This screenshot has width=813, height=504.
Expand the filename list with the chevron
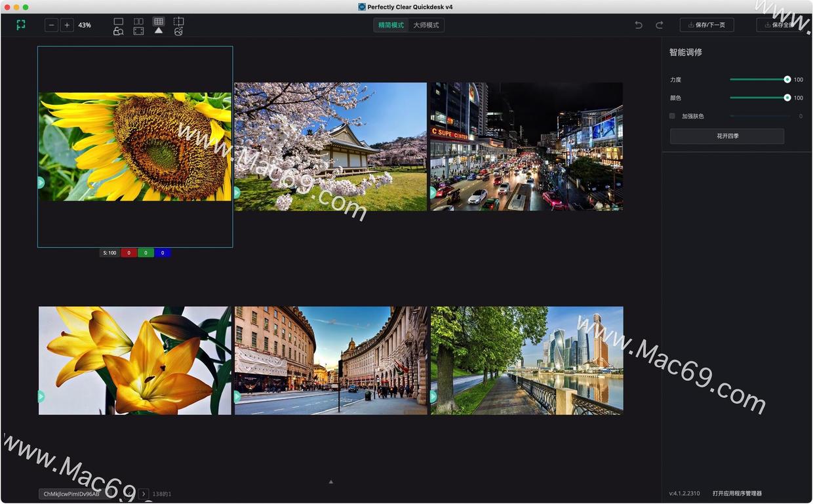point(144,494)
